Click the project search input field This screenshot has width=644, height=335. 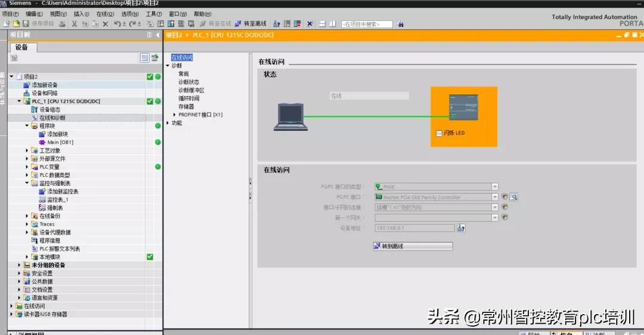coord(367,24)
